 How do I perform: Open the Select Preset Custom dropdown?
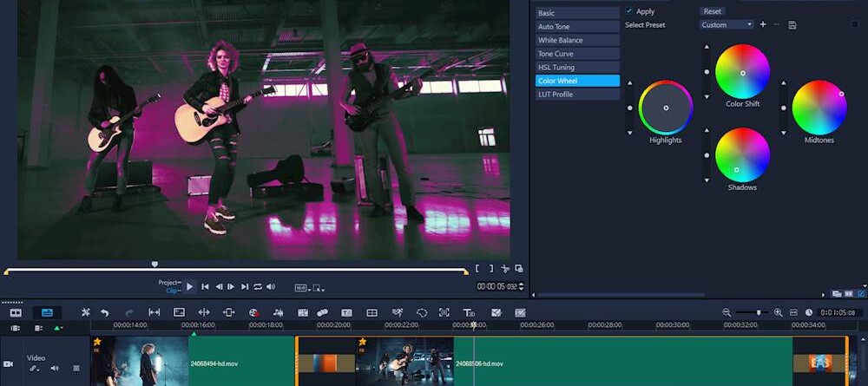pos(727,25)
